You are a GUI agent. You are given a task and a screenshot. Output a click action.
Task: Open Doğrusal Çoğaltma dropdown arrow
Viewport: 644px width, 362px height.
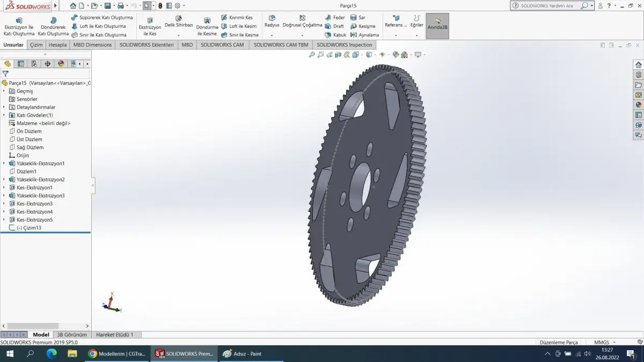303,35
